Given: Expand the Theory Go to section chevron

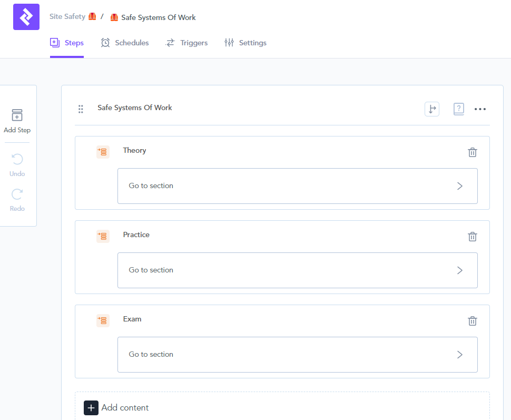Looking at the screenshot, I should click(x=459, y=186).
